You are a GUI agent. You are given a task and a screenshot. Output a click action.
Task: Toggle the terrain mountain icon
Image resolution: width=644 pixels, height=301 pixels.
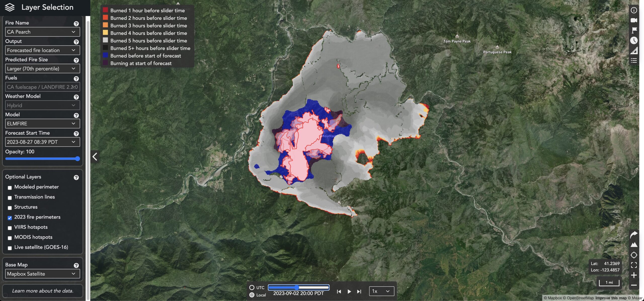tap(634, 245)
